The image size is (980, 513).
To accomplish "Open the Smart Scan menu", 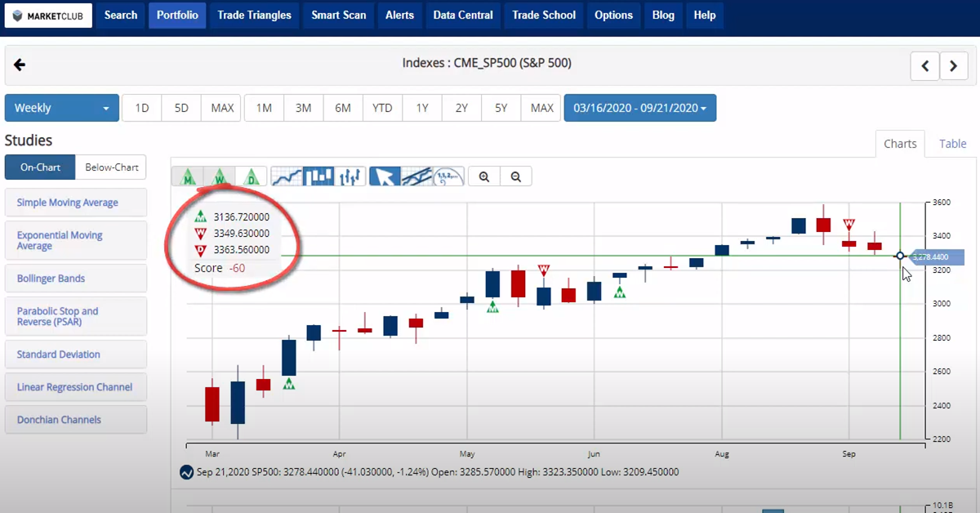I will (338, 15).
